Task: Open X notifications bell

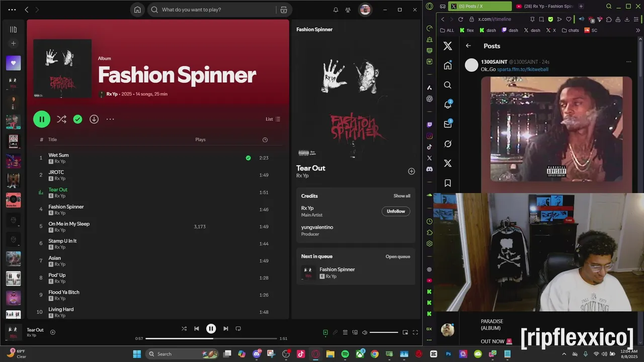Action: click(x=448, y=105)
